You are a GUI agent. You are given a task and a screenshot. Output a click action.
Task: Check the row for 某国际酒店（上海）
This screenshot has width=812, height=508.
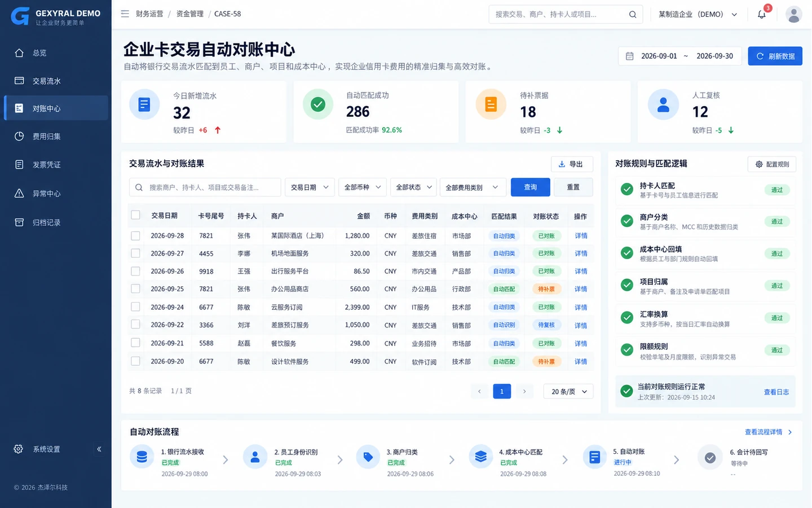click(135, 236)
